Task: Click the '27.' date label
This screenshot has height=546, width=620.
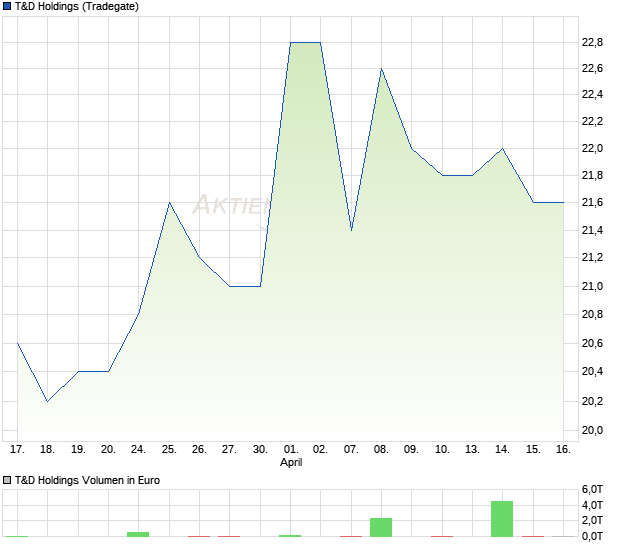Action: pyautogui.click(x=229, y=450)
